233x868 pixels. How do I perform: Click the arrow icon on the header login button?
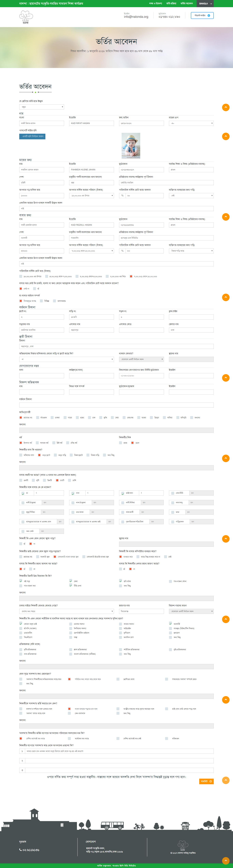click(209, 16)
